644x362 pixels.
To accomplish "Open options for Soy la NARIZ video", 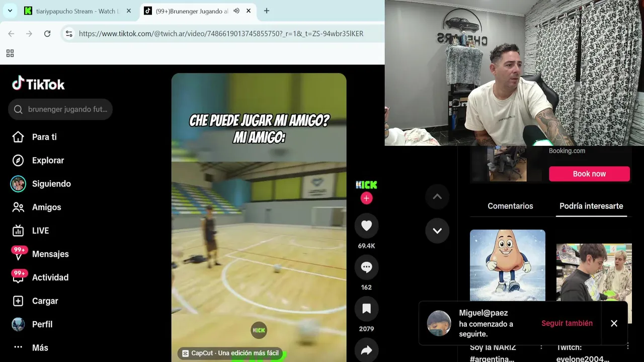I will click(541, 346).
